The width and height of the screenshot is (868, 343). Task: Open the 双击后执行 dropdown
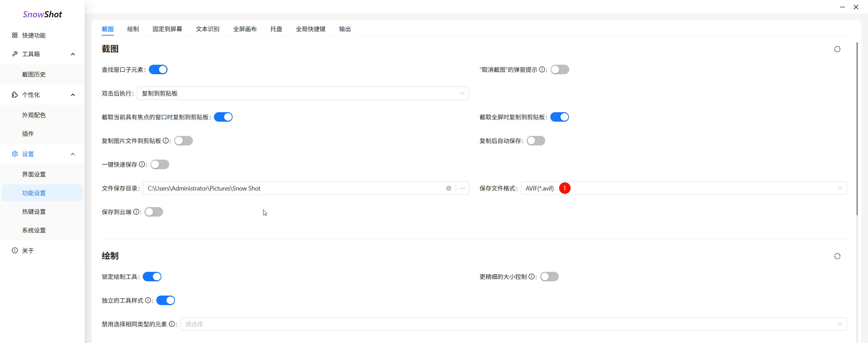(x=302, y=94)
